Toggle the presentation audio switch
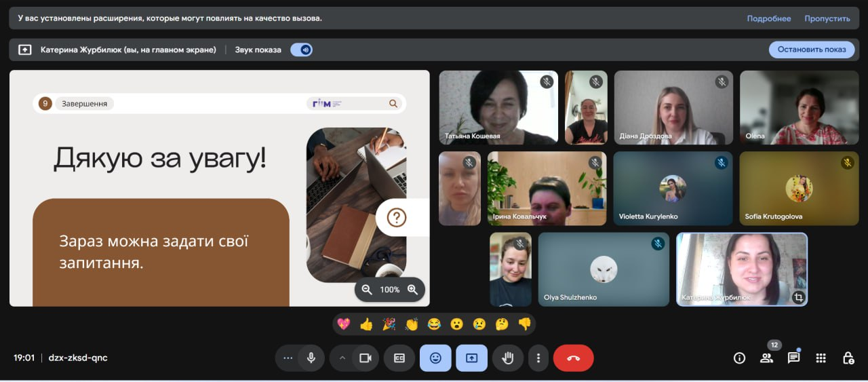868x382 pixels. pos(302,50)
